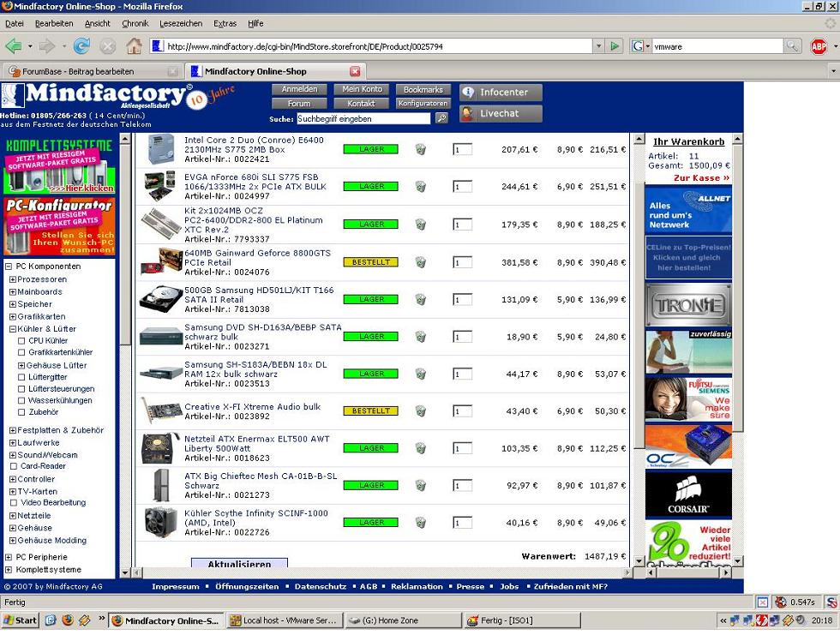Viewport: 840px width, 635px height.
Task: Trash the Samsung HD501LJ 500GB drive
Action: [x=421, y=299]
